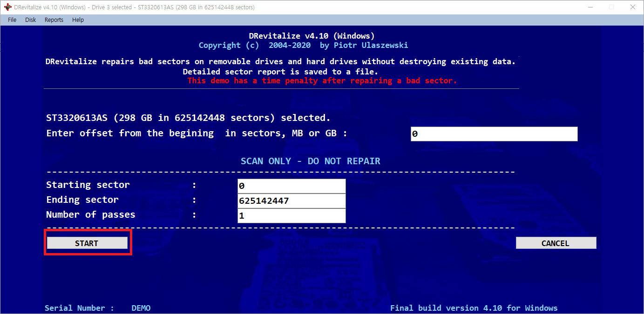Click 'Detailed sector report is saved' line

point(280,72)
